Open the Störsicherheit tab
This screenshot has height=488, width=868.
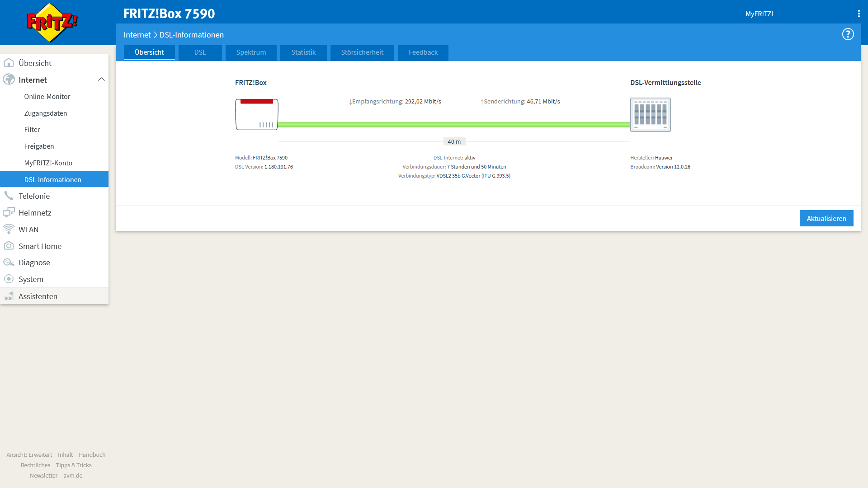[x=362, y=52]
